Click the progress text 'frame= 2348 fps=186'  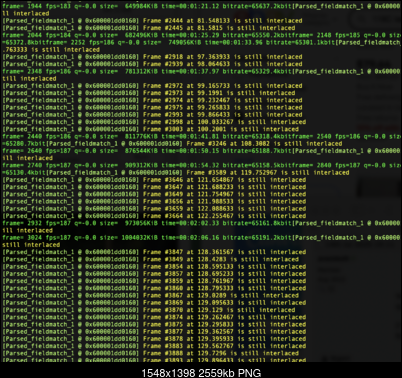36,71
